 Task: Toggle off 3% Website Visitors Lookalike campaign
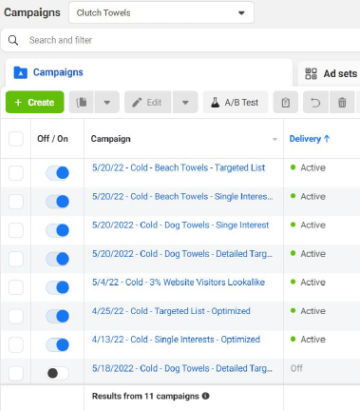[57, 287]
